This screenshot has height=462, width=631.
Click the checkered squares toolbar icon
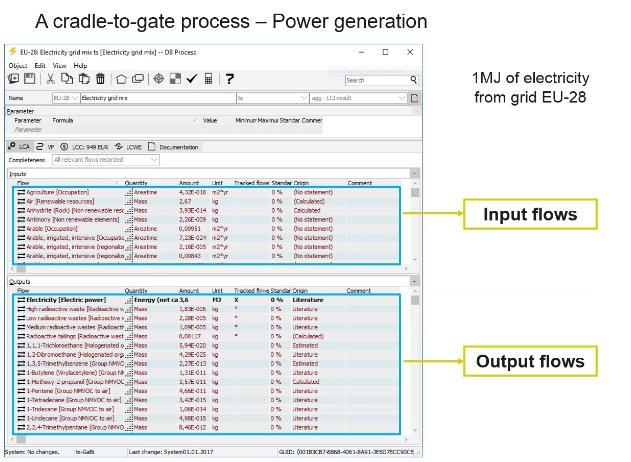(x=175, y=78)
